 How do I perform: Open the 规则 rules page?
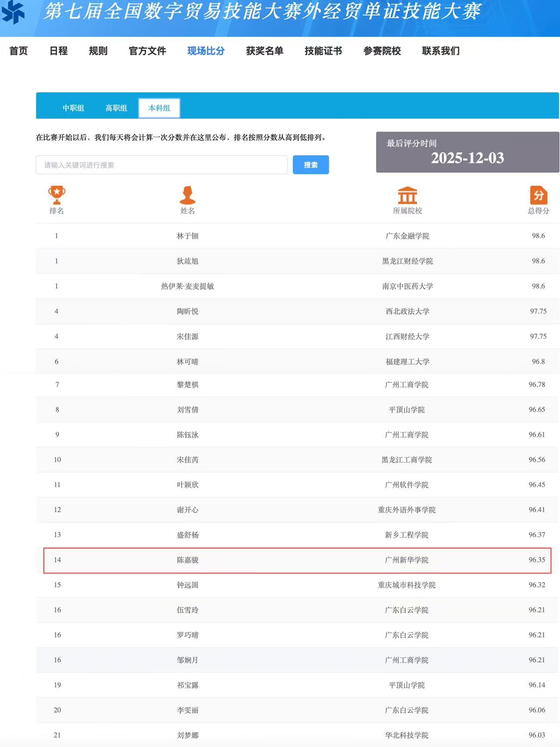click(x=98, y=51)
